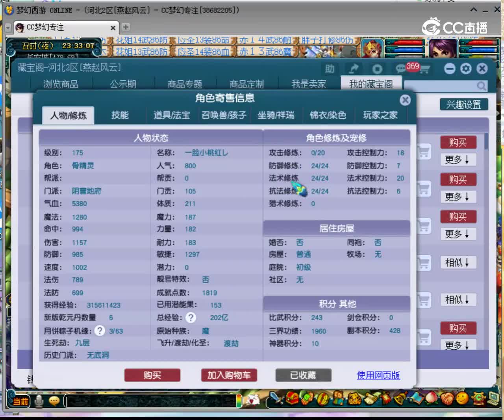Viewport: 504px width, 420px height.
Task: Expand the first 相似 dropdown
Action: [458, 262]
